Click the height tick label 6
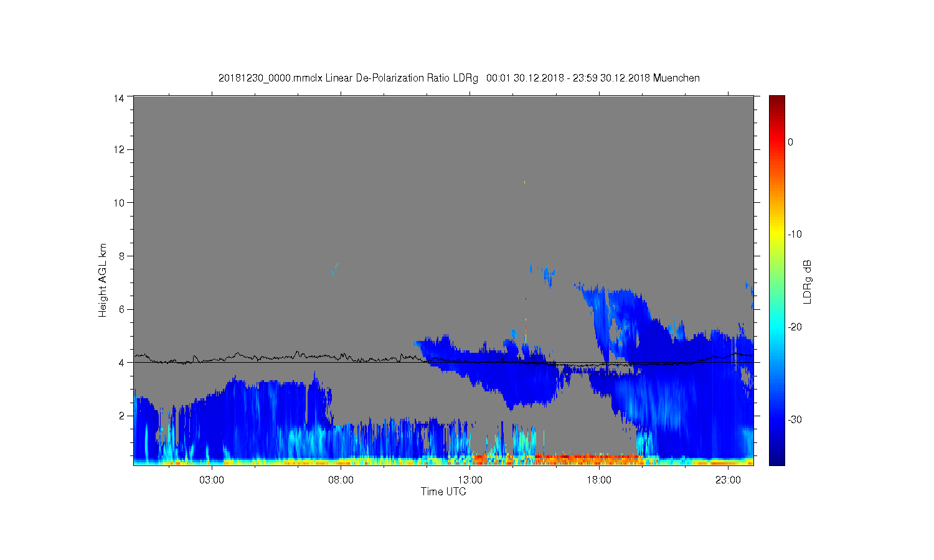The width and height of the screenshot is (934, 560). (x=122, y=309)
